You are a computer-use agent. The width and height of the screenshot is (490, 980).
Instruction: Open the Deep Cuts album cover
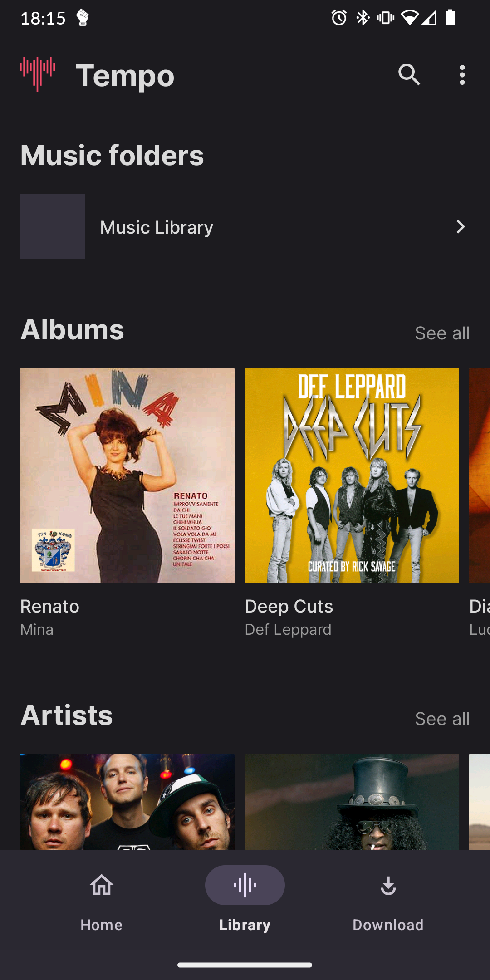[352, 475]
